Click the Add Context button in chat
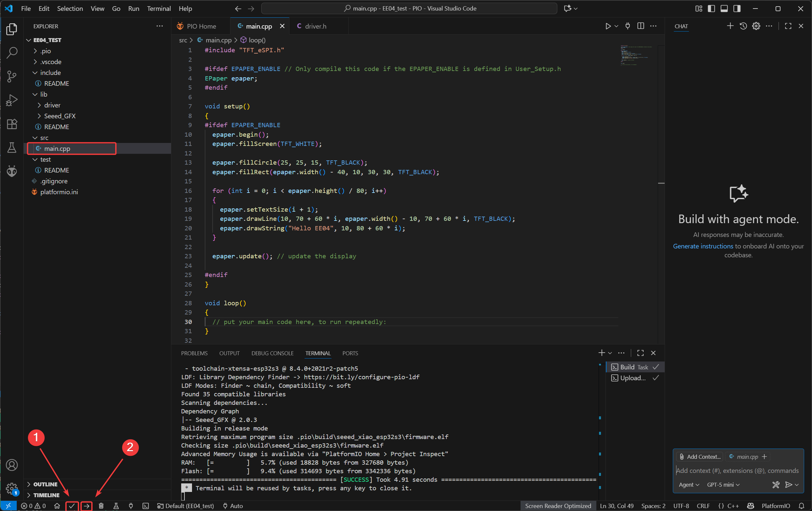 pos(700,457)
